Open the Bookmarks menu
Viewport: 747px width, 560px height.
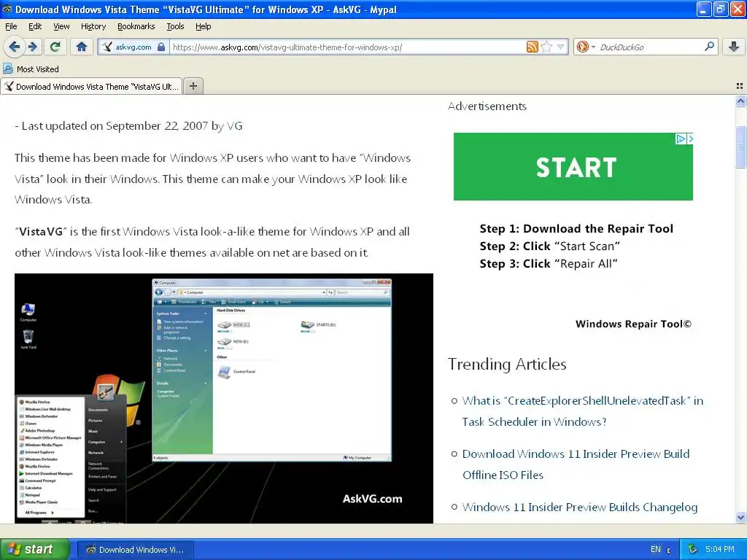136,26
